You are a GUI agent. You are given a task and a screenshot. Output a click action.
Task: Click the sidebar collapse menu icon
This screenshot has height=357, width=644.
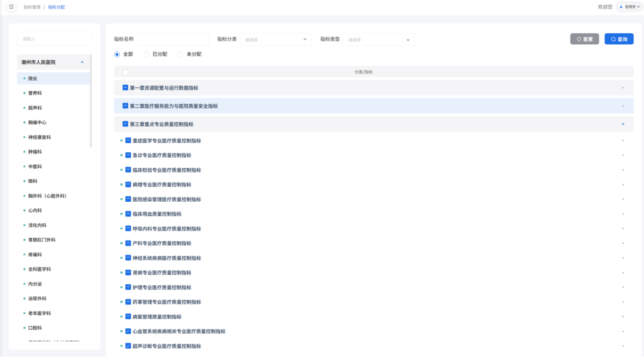(x=11, y=7)
